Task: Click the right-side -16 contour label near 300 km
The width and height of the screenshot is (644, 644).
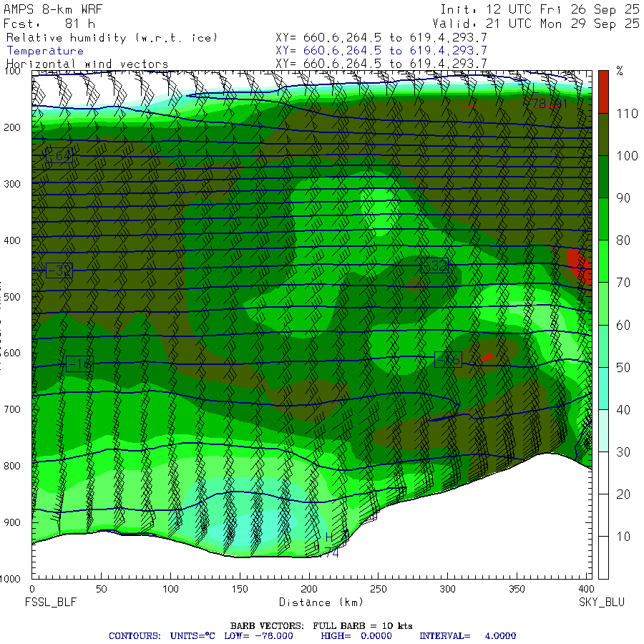Action: pos(448,360)
